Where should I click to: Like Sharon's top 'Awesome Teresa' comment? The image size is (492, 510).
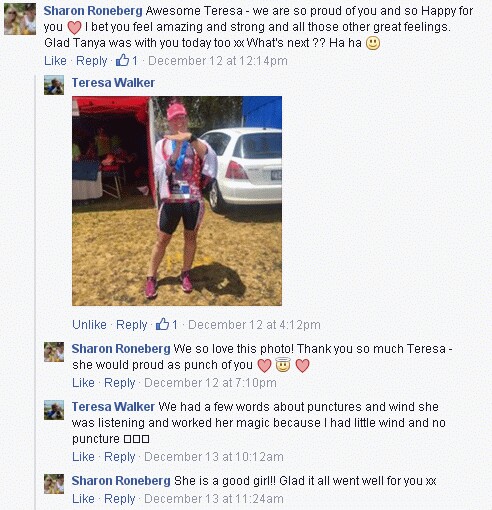tap(55, 61)
